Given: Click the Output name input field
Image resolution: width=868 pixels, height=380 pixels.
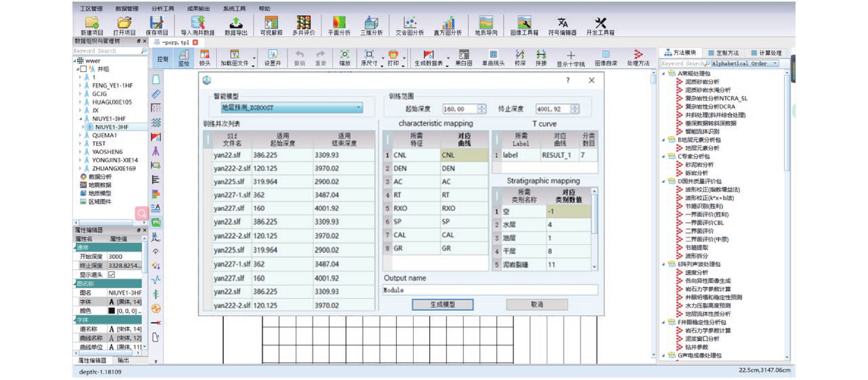Looking at the screenshot, I should (x=490, y=290).
